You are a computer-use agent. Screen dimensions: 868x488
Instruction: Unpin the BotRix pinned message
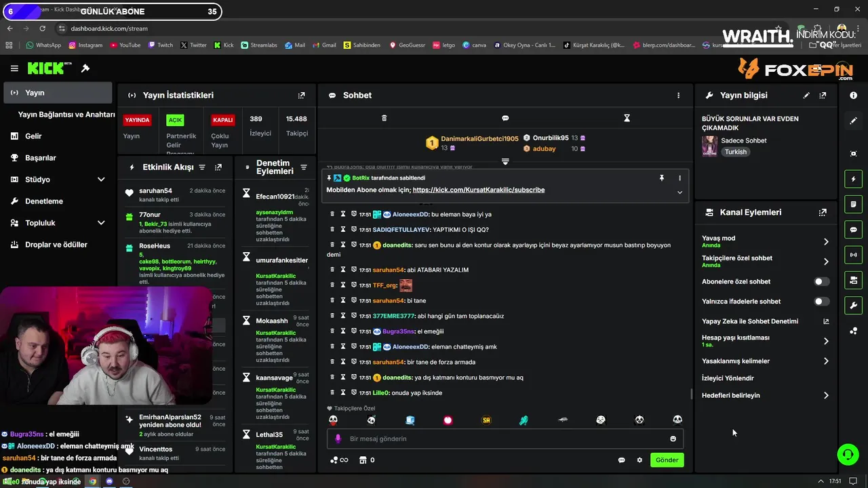point(662,178)
